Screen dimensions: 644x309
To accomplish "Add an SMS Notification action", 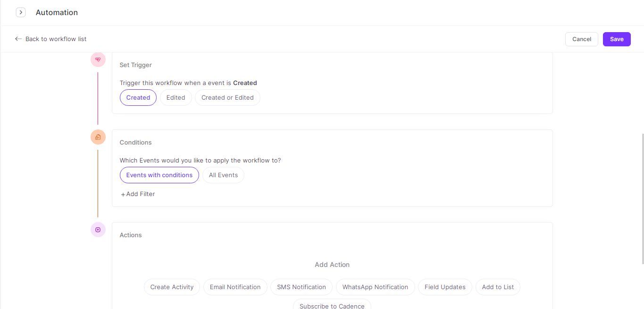I will pyautogui.click(x=301, y=287).
